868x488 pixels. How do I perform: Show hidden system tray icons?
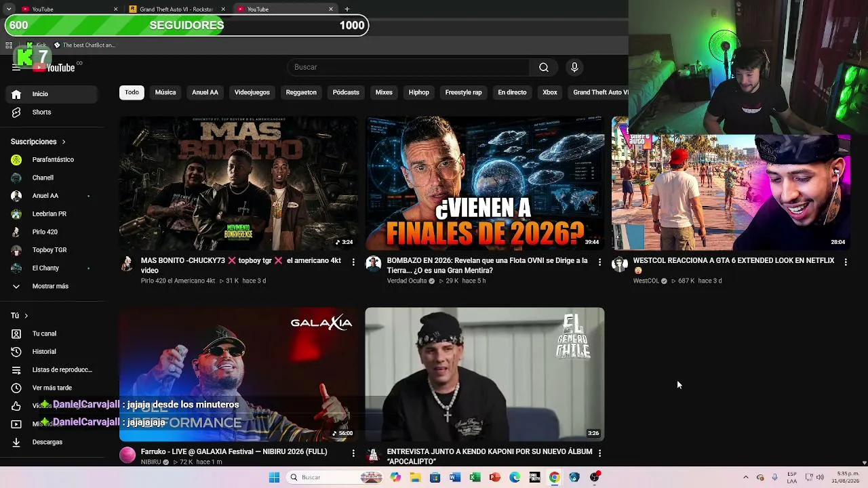click(x=746, y=477)
